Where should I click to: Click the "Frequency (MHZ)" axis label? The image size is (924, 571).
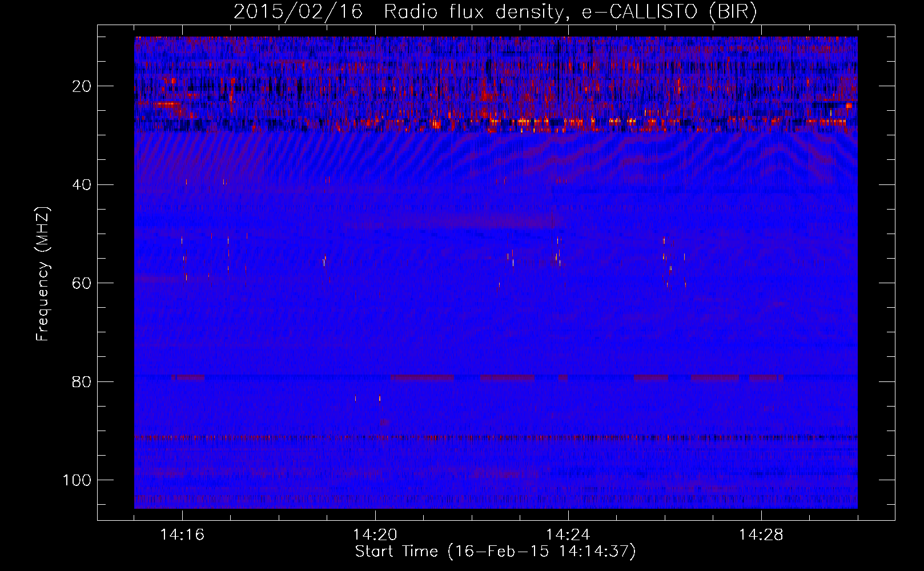43,274
